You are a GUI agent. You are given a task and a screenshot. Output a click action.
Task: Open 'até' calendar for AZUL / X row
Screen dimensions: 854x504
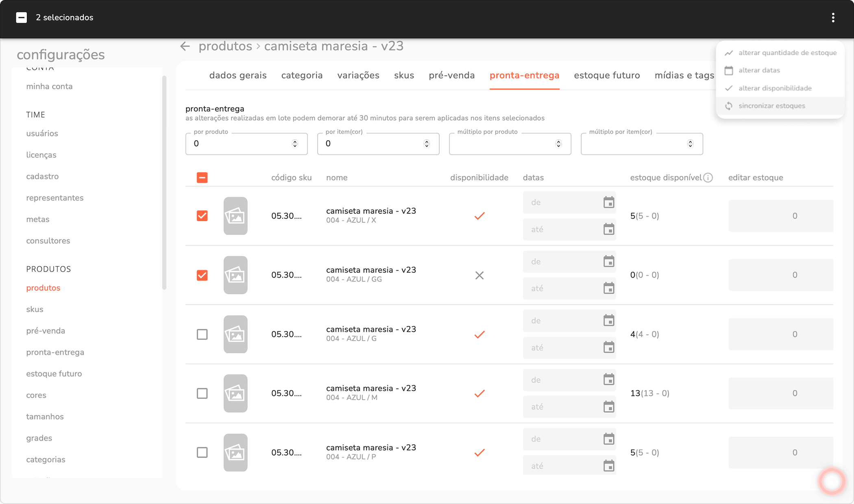pos(608,229)
